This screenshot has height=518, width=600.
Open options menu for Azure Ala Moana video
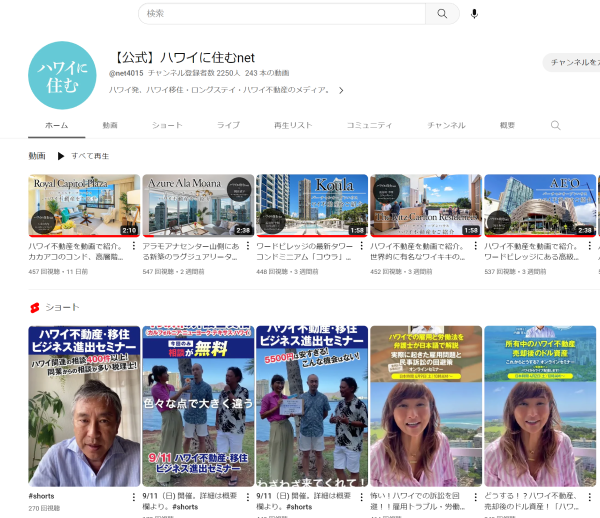click(248, 246)
